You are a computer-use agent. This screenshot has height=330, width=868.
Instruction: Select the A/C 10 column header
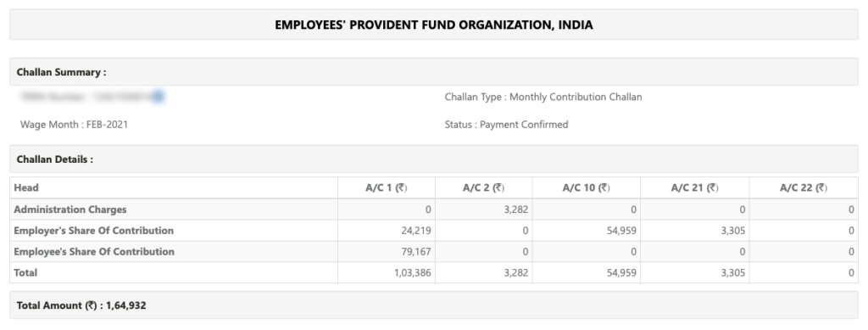[587, 187]
